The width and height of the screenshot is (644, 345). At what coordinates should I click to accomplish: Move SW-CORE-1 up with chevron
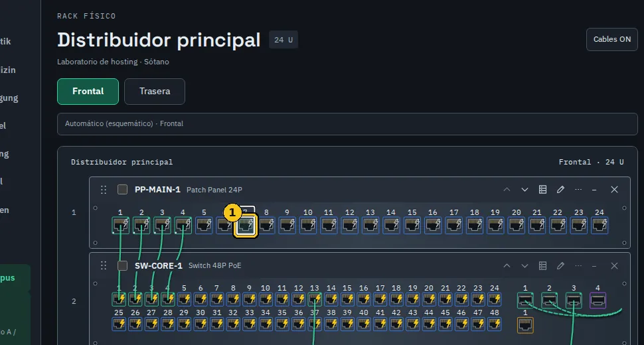[x=507, y=266]
